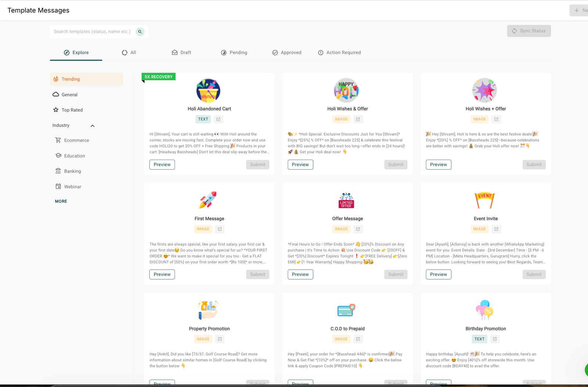The height and width of the screenshot is (387, 588).
Task: Click the Sync Status button
Action: point(529,31)
